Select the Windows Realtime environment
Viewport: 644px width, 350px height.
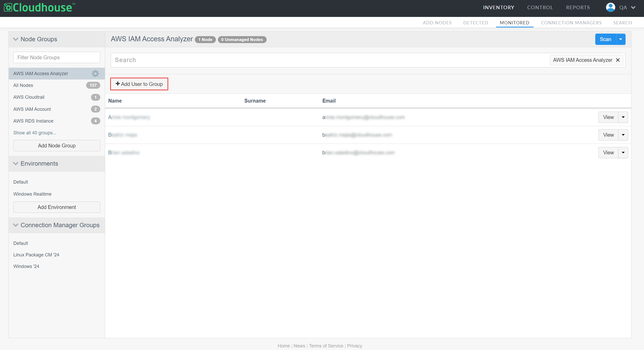coord(32,194)
